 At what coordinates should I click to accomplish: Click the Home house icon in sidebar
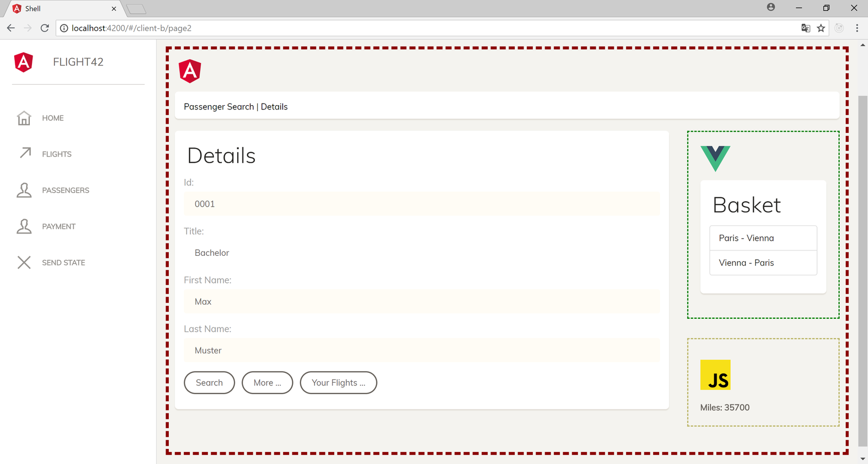24,118
